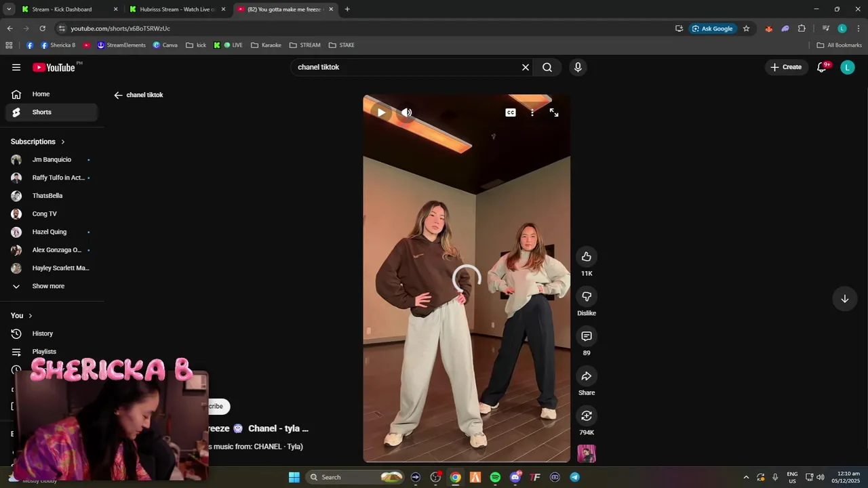Reload the page with refresh icon
Screen dimensions: 868x488
pos(42,28)
